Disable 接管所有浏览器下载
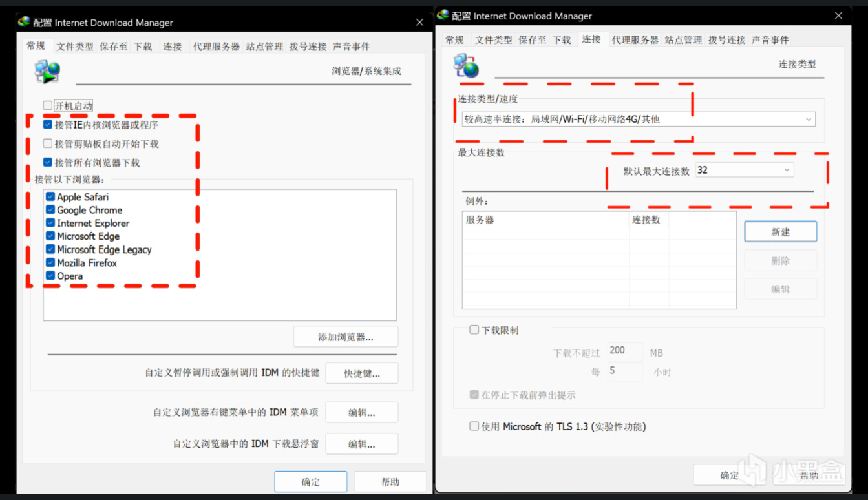 click(47, 163)
